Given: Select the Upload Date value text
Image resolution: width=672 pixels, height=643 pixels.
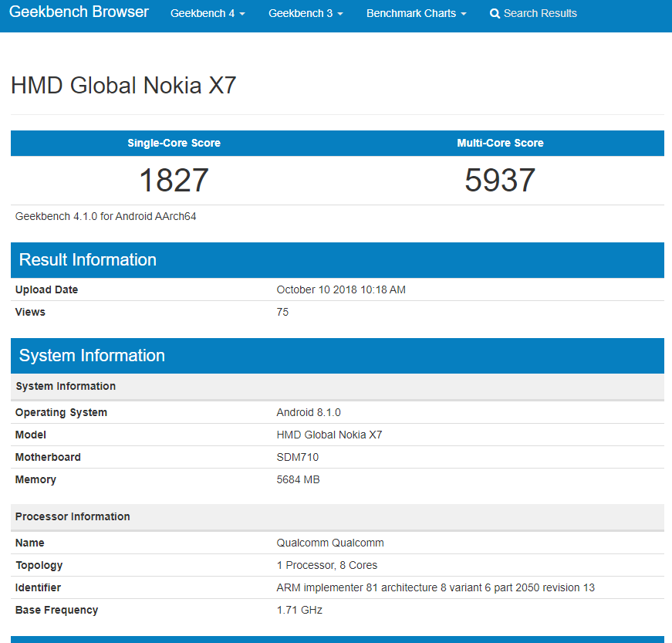Looking at the screenshot, I should [341, 289].
